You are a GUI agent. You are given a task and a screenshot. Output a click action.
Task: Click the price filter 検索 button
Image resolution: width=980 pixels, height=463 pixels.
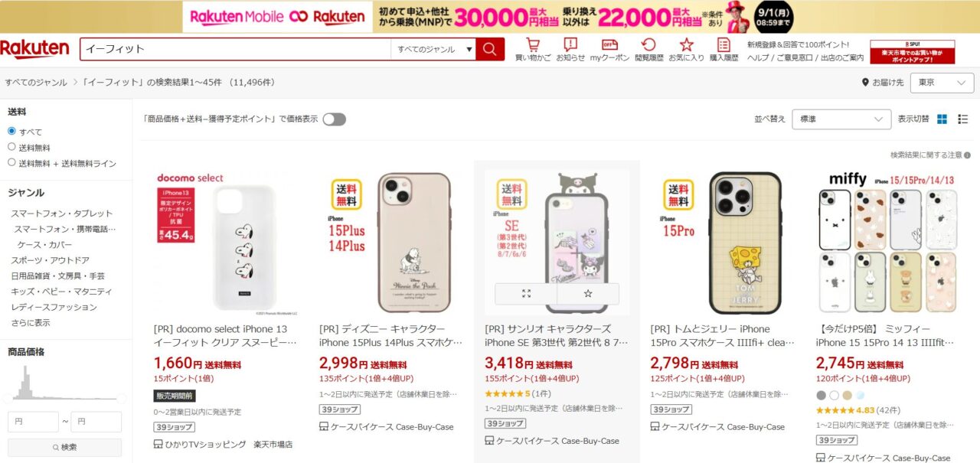(64, 447)
